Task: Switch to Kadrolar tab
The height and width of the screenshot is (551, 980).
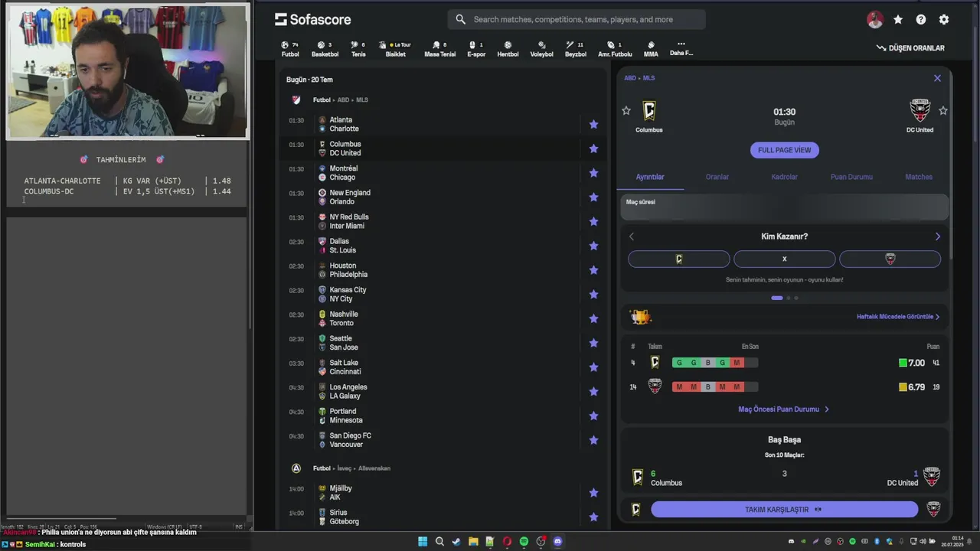Action: [784, 177]
